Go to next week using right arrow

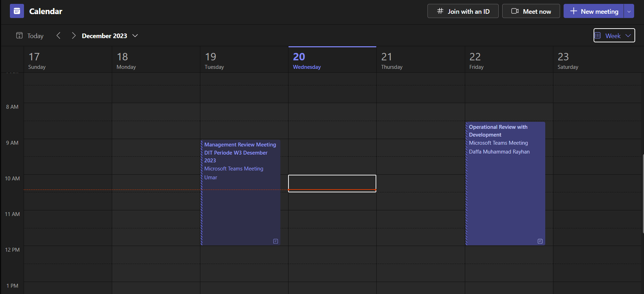(73, 36)
